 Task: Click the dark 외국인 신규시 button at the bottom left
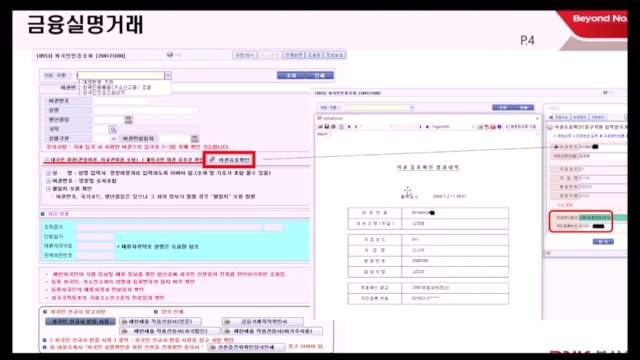[x=80, y=322]
